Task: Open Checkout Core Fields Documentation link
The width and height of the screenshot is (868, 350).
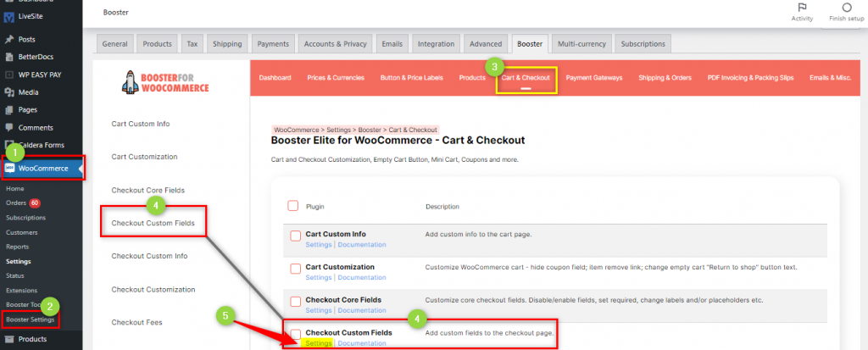Action: coord(362,310)
